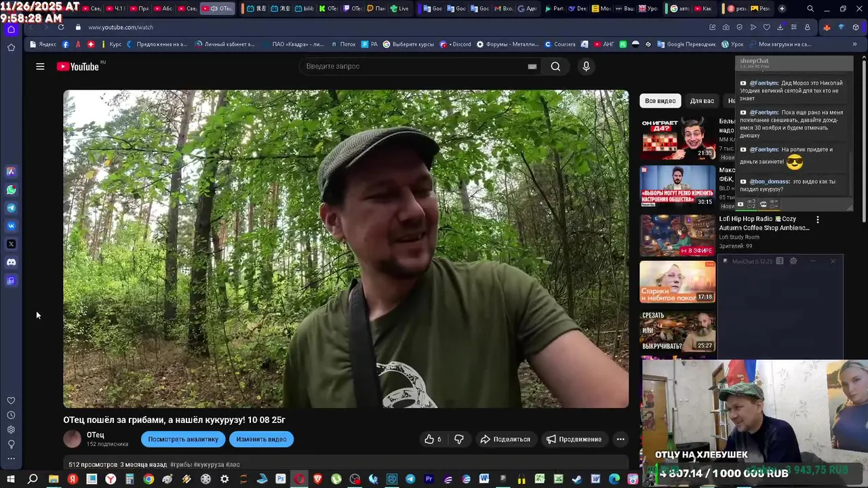Click the #грибы hashtag in description
Screen dimensions: 868x488
(x=180, y=465)
